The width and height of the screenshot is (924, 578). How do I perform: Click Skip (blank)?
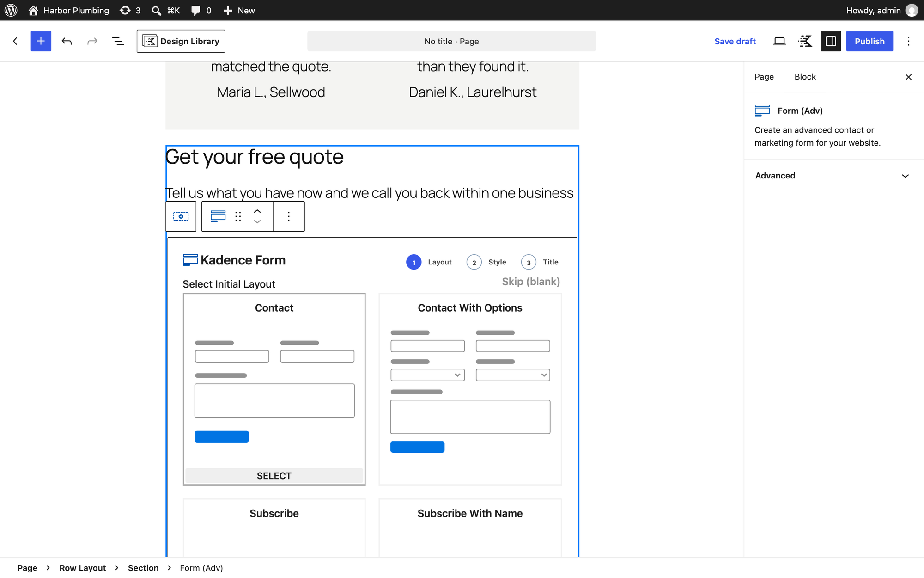[x=531, y=282]
